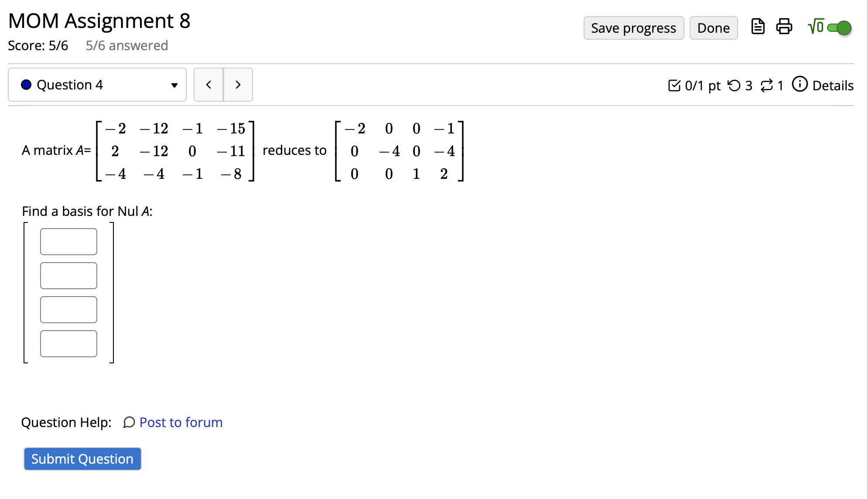Image resolution: width=868 pixels, height=499 pixels.
Task: Open the Details link
Action: coord(833,85)
